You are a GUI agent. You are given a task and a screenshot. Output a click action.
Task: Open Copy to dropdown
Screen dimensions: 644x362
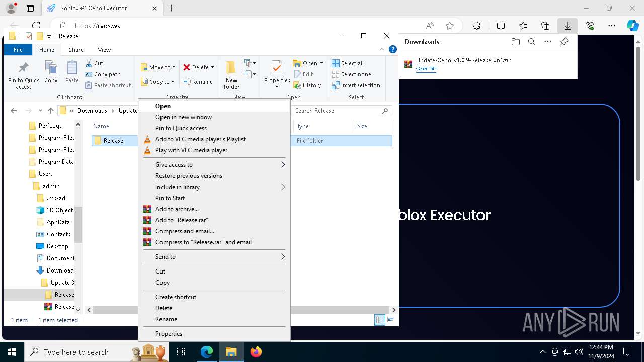(x=158, y=82)
